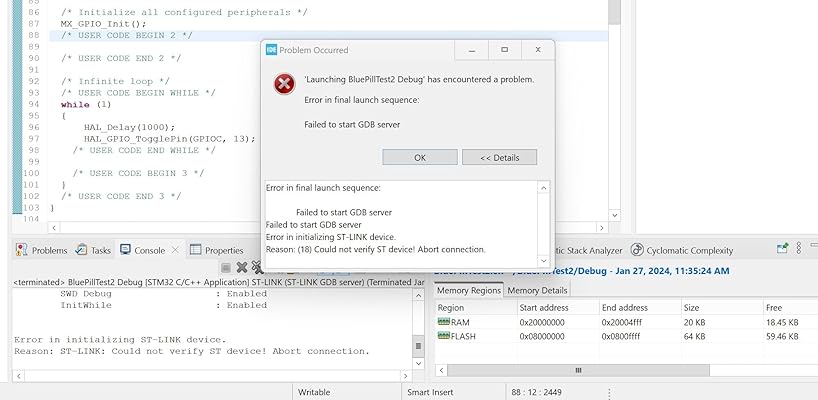Select the Console tab
The height and width of the screenshot is (400, 818).
[142, 250]
